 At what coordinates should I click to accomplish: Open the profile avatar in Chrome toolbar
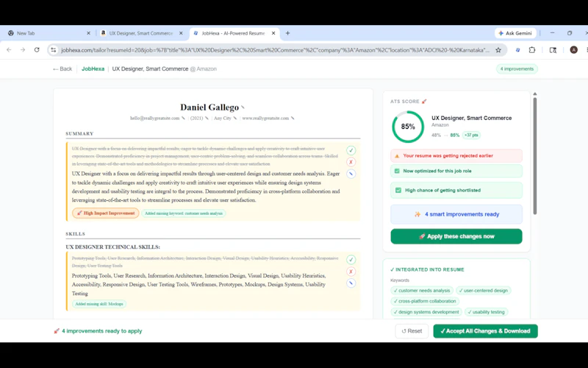573,50
